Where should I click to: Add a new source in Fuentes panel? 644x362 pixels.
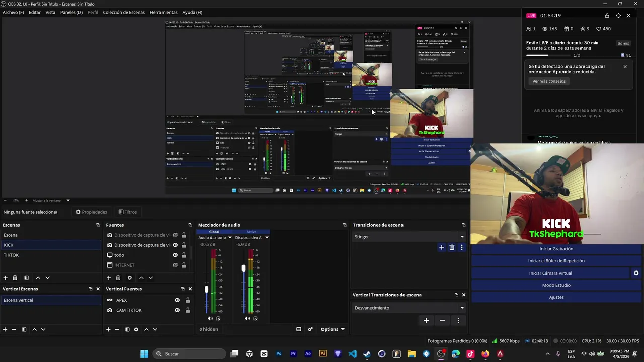pos(108,278)
